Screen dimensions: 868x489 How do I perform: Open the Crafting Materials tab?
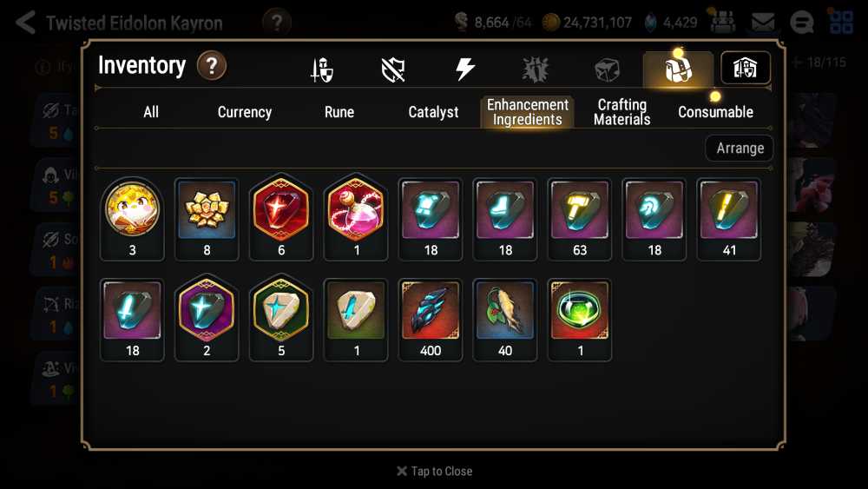[x=621, y=112]
